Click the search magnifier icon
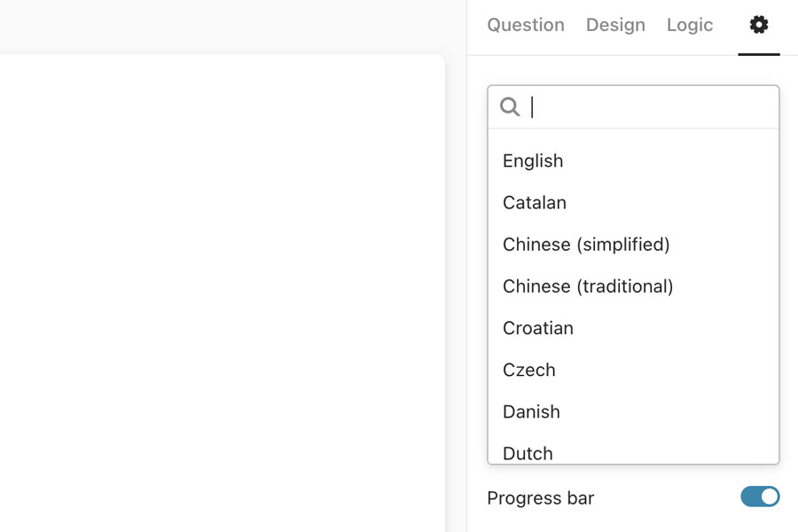Viewport: 798px width, 532px height. (510, 107)
